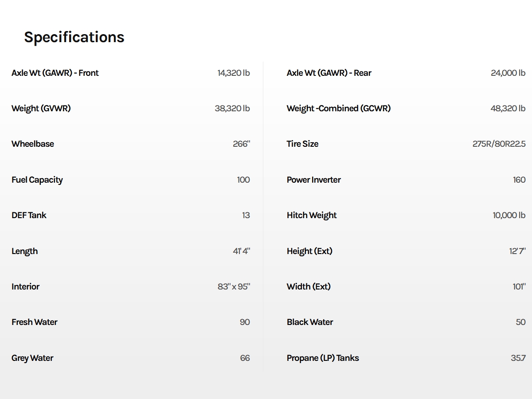Click the 48,320 lb combined weight value

tap(508, 109)
